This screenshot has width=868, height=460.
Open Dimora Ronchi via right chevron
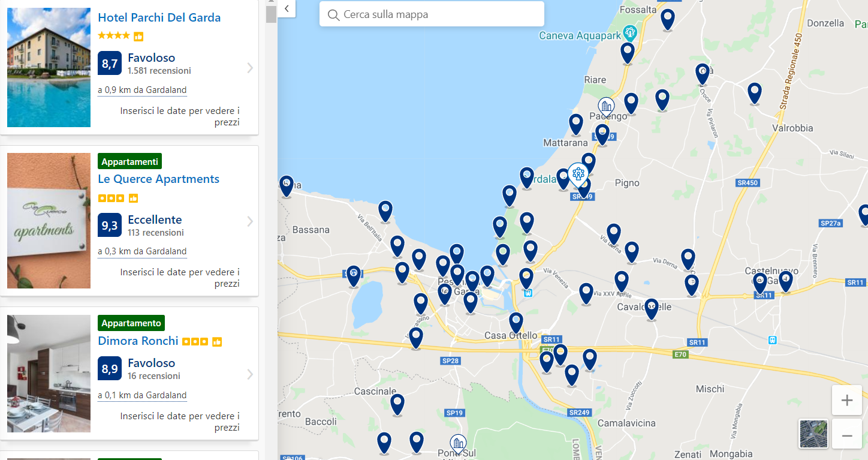250,374
